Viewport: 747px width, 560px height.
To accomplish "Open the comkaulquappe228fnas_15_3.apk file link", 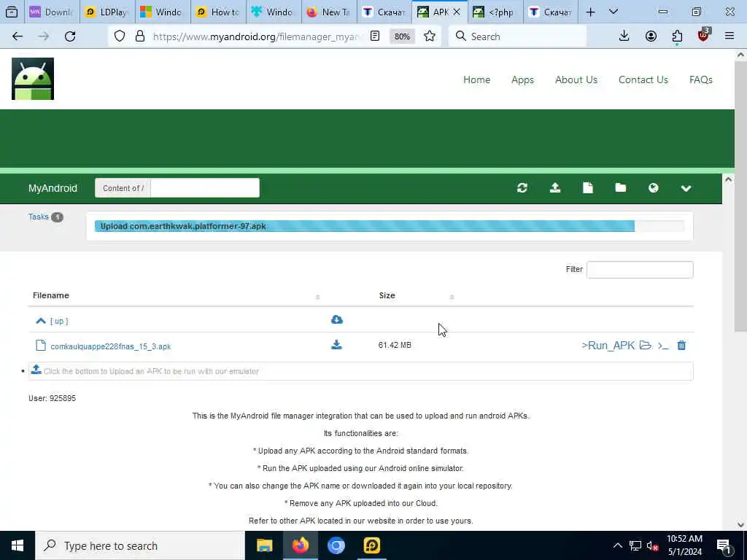I will pyautogui.click(x=111, y=346).
